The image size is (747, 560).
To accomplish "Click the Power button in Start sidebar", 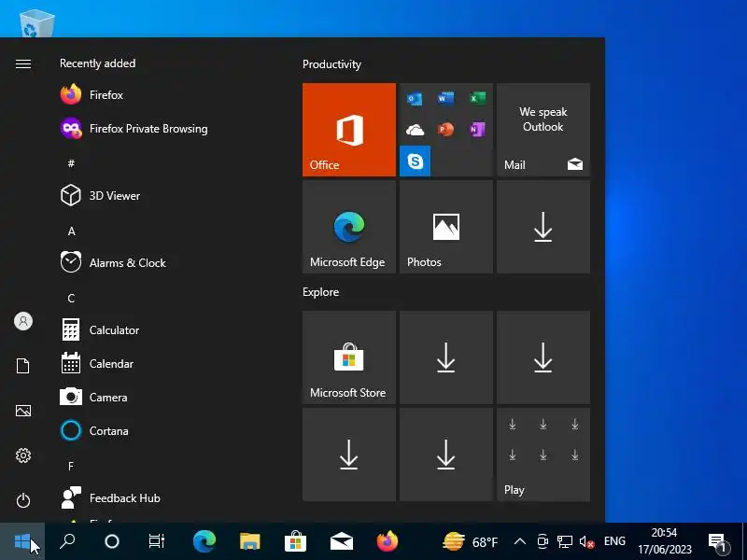I will tap(22, 500).
